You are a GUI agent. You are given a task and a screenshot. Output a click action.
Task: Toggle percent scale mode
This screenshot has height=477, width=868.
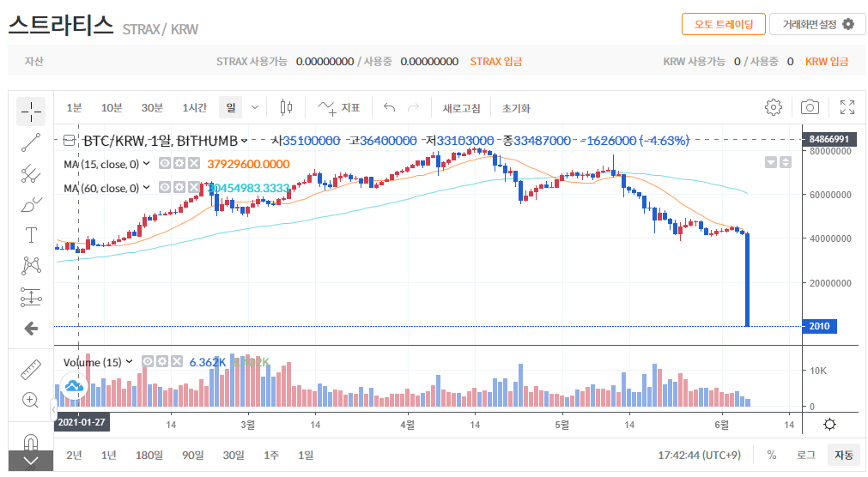[771, 455]
